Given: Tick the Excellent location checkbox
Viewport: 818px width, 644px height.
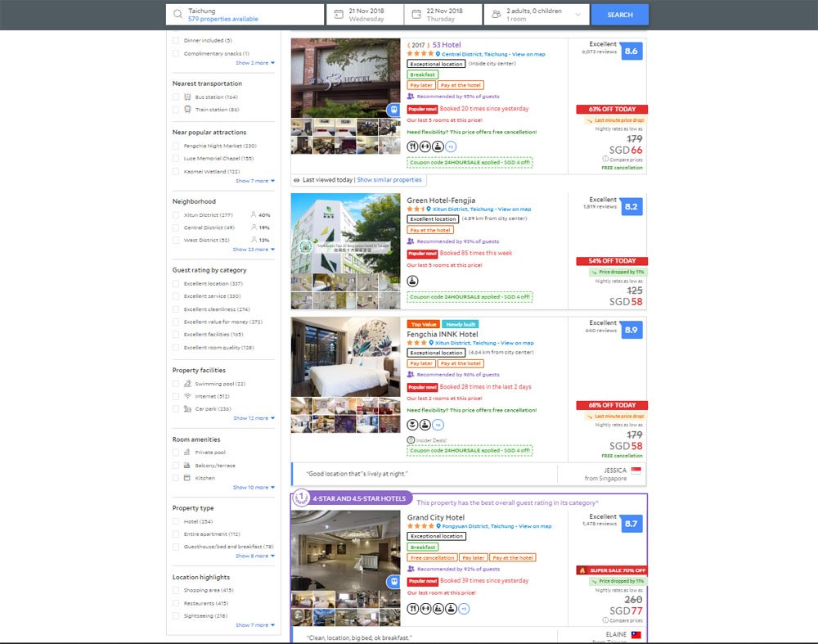Looking at the screenshot, I should click(176, 284).
